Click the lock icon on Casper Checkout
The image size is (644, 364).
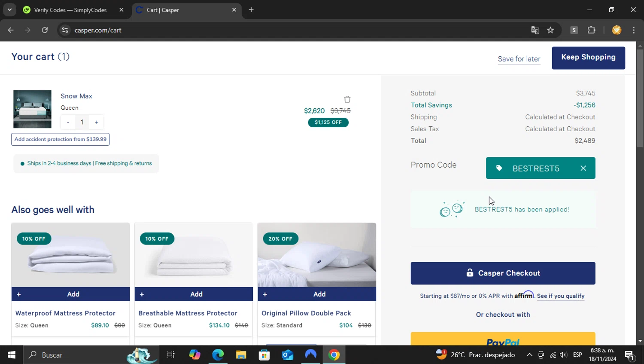pyautogui.click(x=470, y=273)
